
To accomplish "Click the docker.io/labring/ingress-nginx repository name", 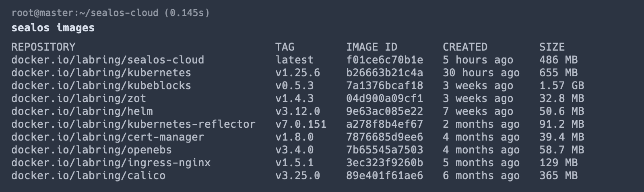I will click(111, 163).
